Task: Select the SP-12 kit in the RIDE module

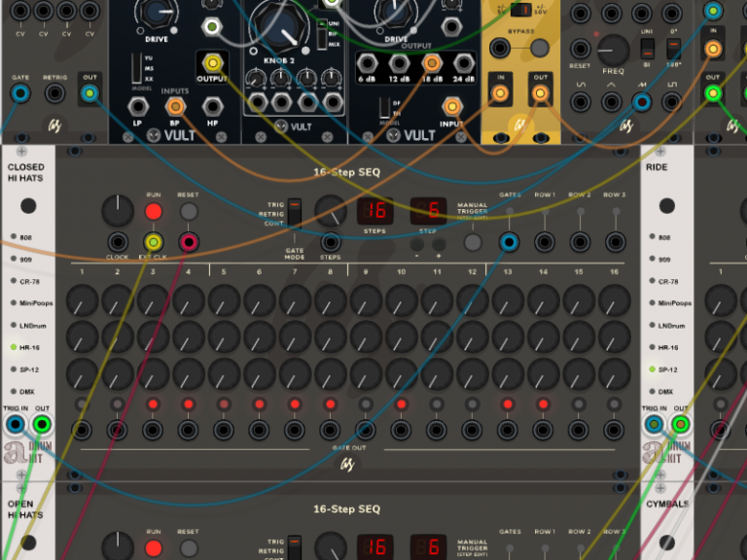Action: pos(653,369)
